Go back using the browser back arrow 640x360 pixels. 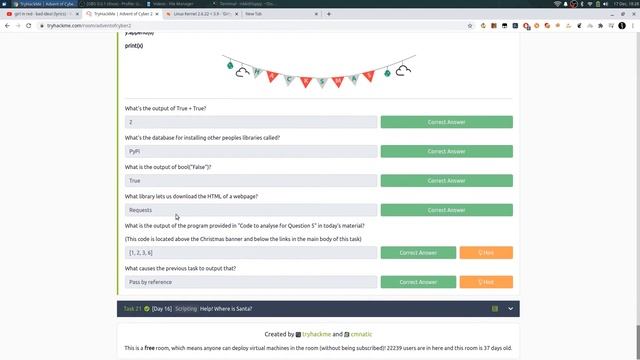pos(7,25)
